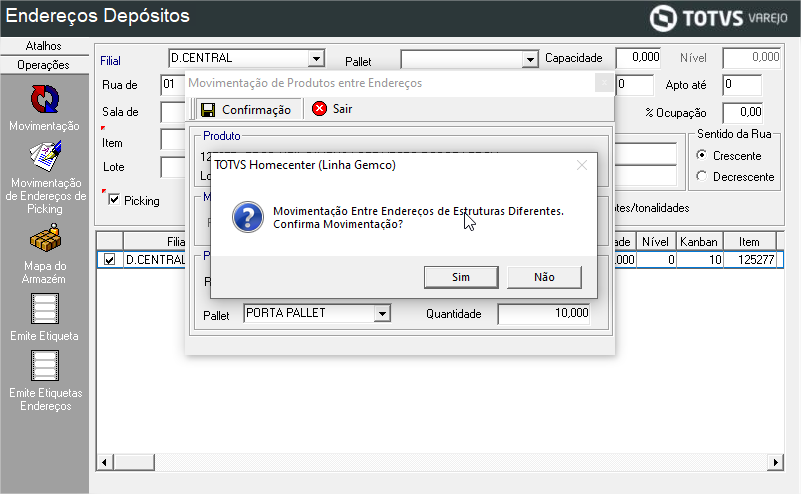The width and height of the screenshot is (801, 494).
Task: Toggle checkbox in D.CENTRAL grid row
Action: 109,260
